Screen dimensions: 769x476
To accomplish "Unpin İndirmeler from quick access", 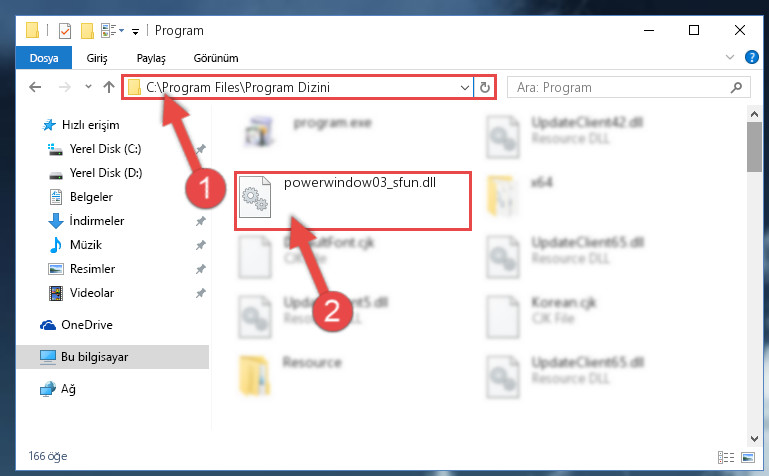I will (201, 221).
